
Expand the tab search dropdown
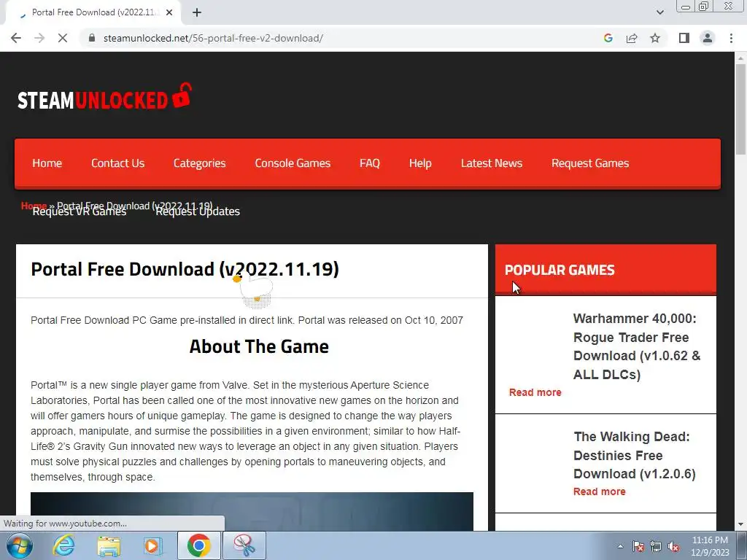click(x=659, y=12)
